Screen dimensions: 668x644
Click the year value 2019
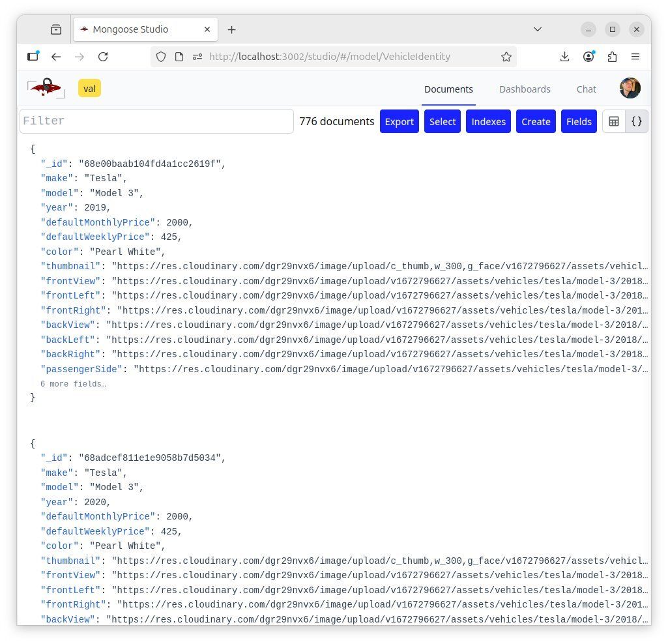[x=95, y=207]
